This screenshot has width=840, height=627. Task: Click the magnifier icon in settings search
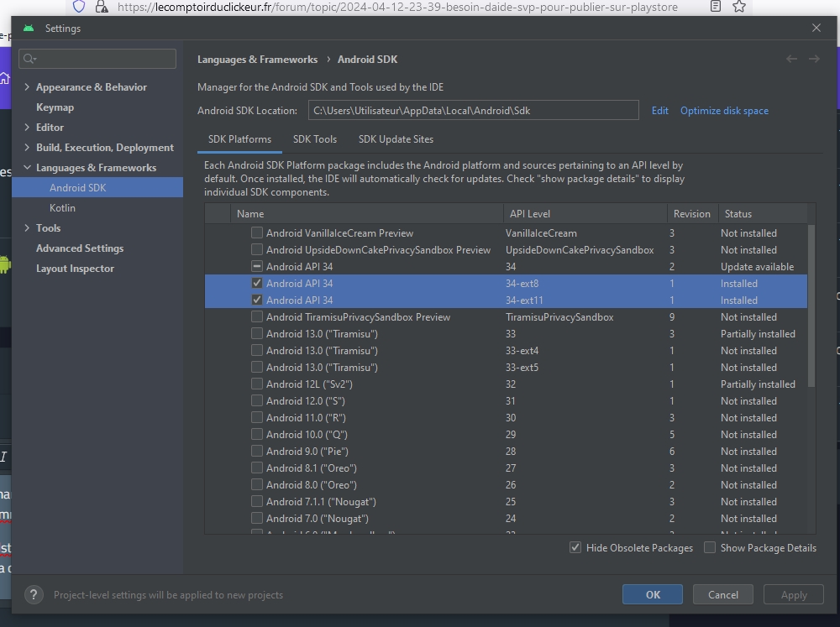coord(30,59)
